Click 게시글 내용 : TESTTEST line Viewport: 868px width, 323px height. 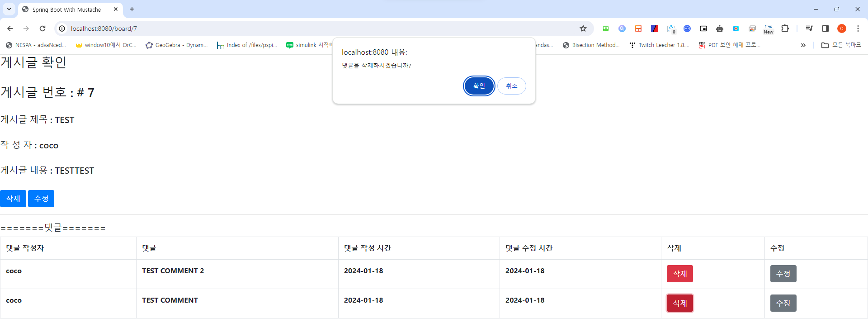click(47, 170)
